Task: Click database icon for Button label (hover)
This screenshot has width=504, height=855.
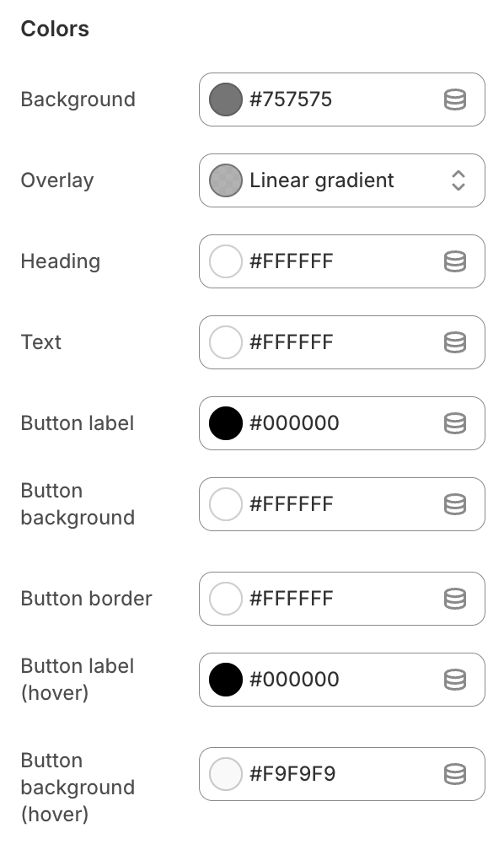Action: [455, 680]
